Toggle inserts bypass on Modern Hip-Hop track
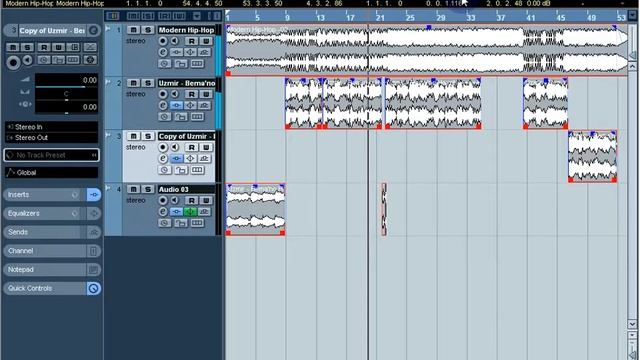The width and height of the screenshot is (640, 360). click(176, 52)
